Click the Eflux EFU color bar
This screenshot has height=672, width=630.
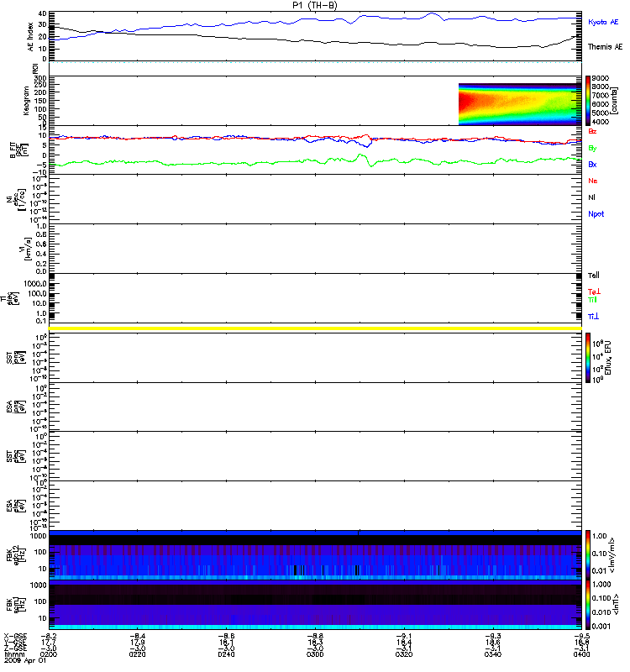point(588,358)
